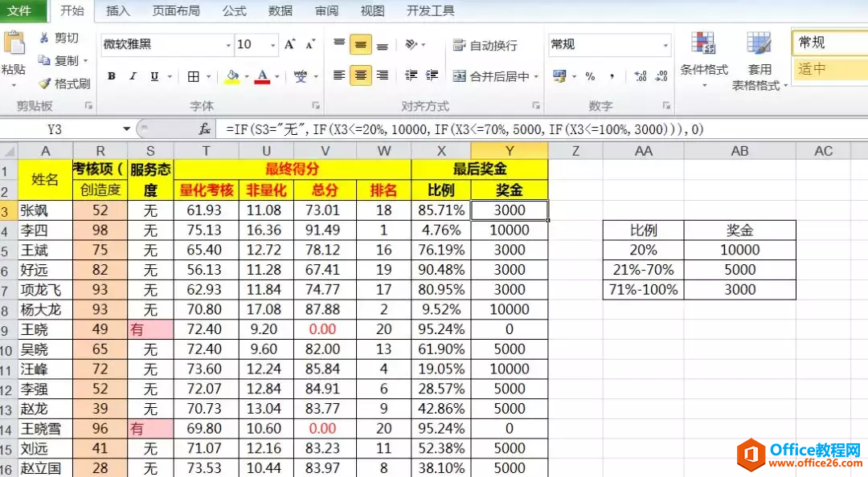The height and width of the screenshot is (477, 868).
Task: Apply comma thousands separator style
Action: [x=612, y=76]
